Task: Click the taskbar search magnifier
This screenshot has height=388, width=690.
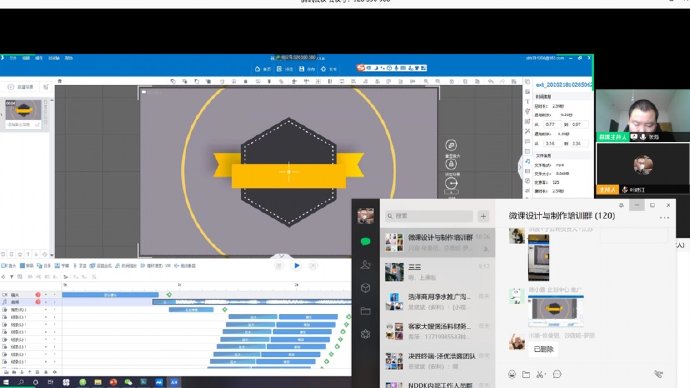Action: (x=21, y=382)
